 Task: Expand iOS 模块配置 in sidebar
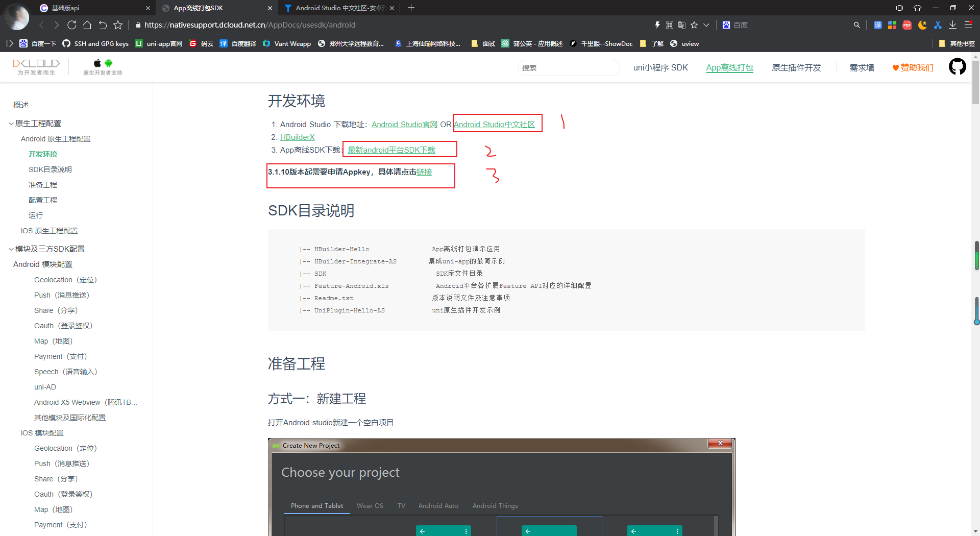[x=42, y=433]
